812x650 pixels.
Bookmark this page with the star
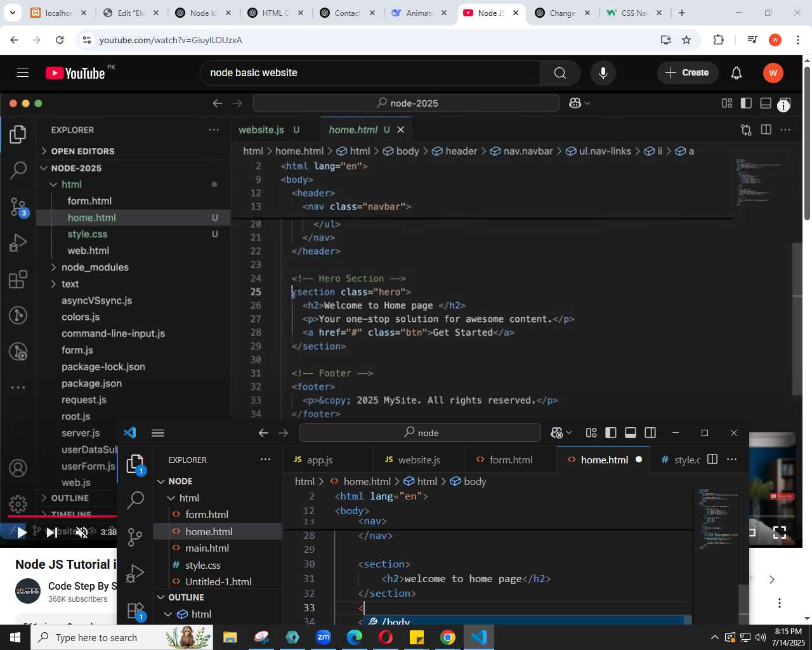[686, 40]
